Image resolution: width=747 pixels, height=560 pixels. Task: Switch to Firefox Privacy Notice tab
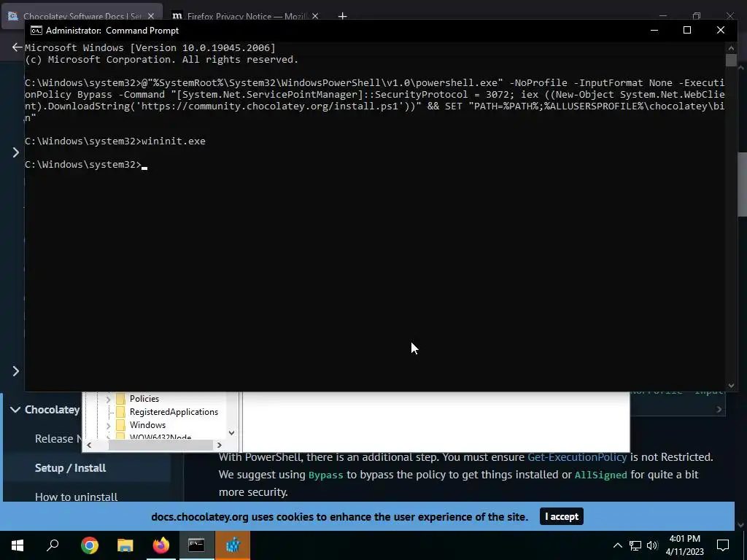[247, 16]
